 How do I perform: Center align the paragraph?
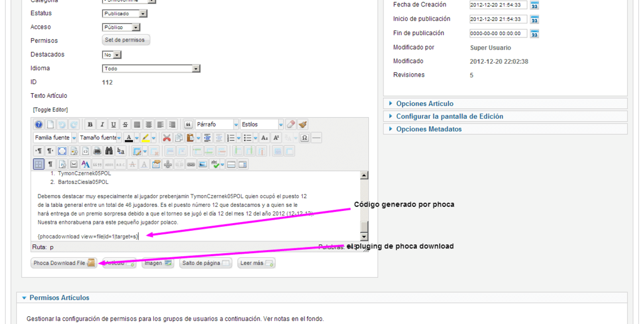coord(149,125)
